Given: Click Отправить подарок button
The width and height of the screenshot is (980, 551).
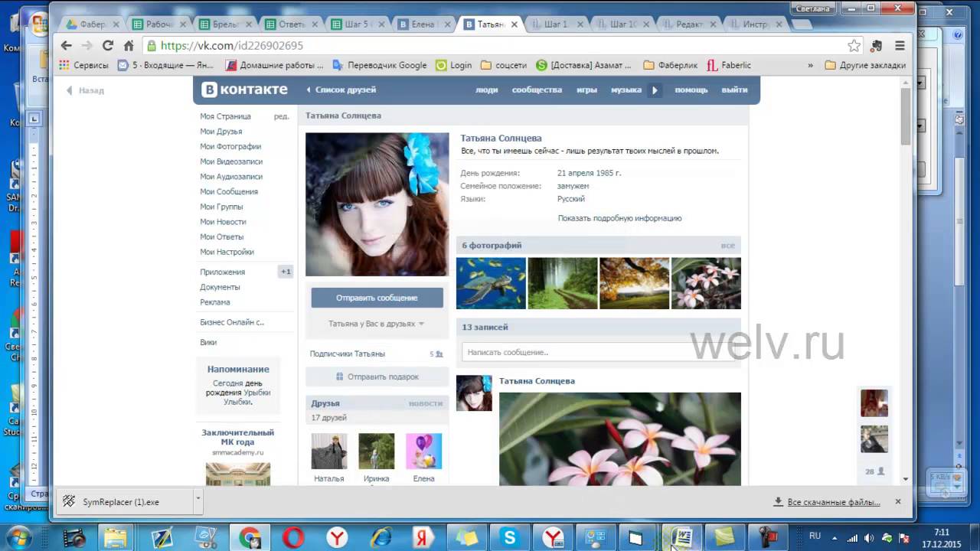Looking at the screenshot, I should coord(377,377).
